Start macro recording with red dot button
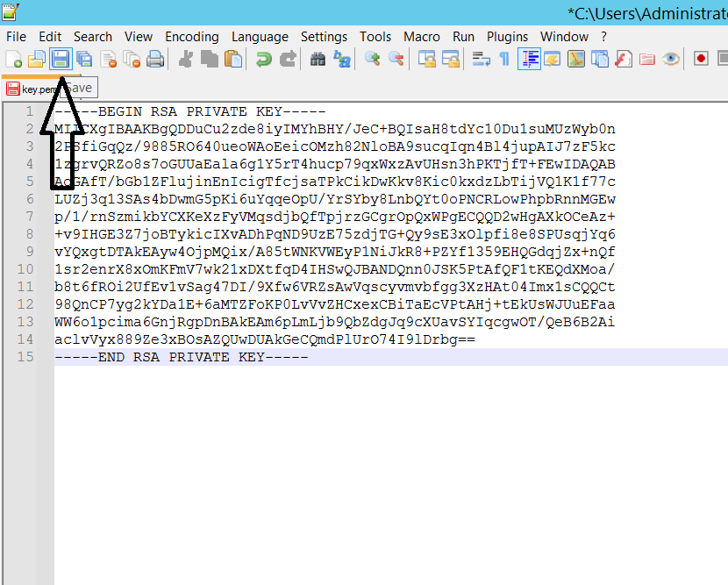The height and width of the screenshot is (585, 728). (701, 59)
